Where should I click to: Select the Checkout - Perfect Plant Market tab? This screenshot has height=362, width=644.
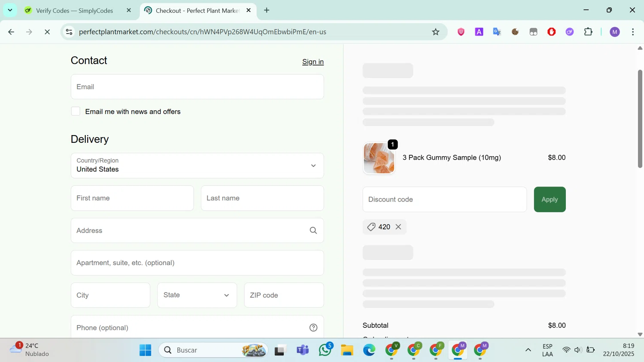click(x=197, y=10)
